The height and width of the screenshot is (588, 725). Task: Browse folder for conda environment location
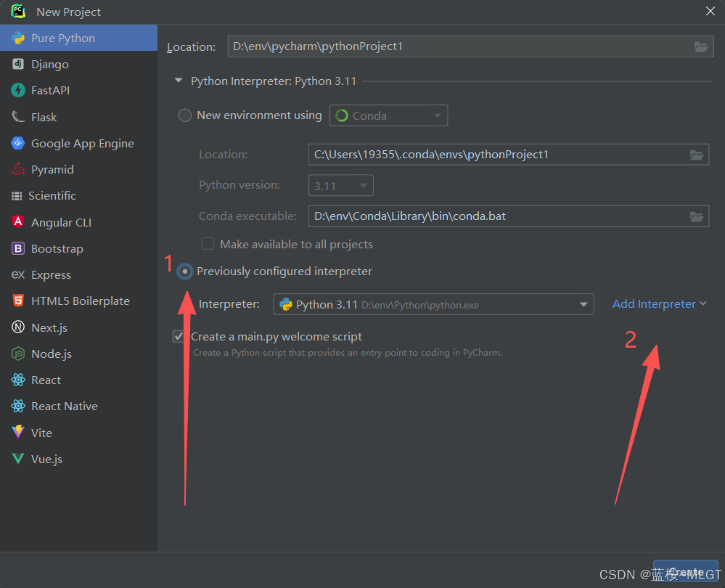click(697, 155)
